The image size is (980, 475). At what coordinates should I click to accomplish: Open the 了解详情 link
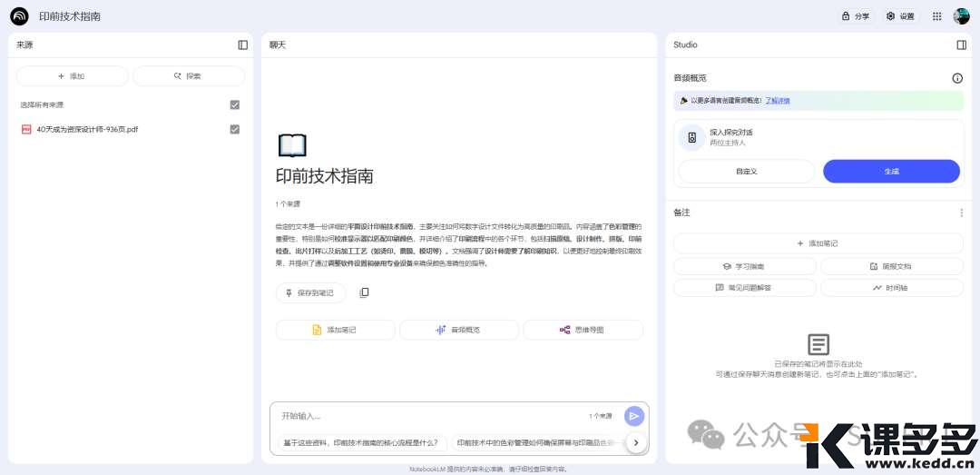click(777, 101)
